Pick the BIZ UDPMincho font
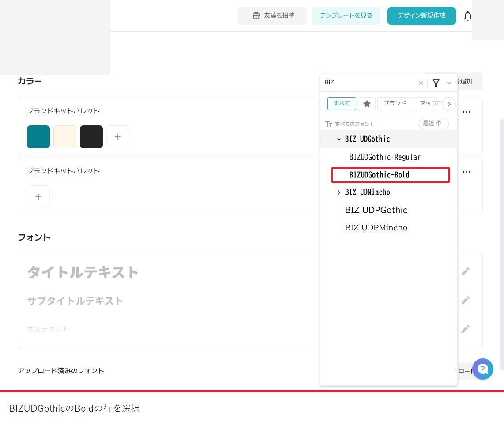 coord(389,228)
